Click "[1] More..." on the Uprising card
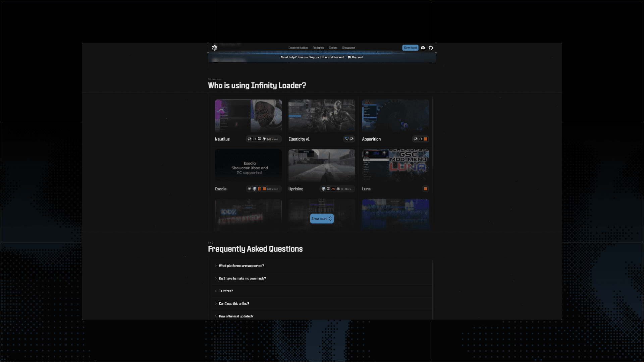Image resolution: width=644 pixels, height=362 pixels. point(347,189)
